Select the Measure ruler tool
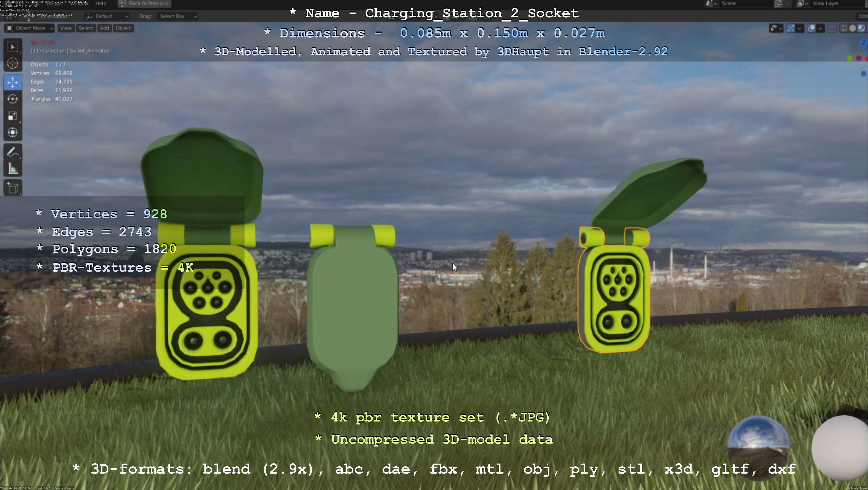The height and width of the screenshot is (490, 868). point(13,169)
